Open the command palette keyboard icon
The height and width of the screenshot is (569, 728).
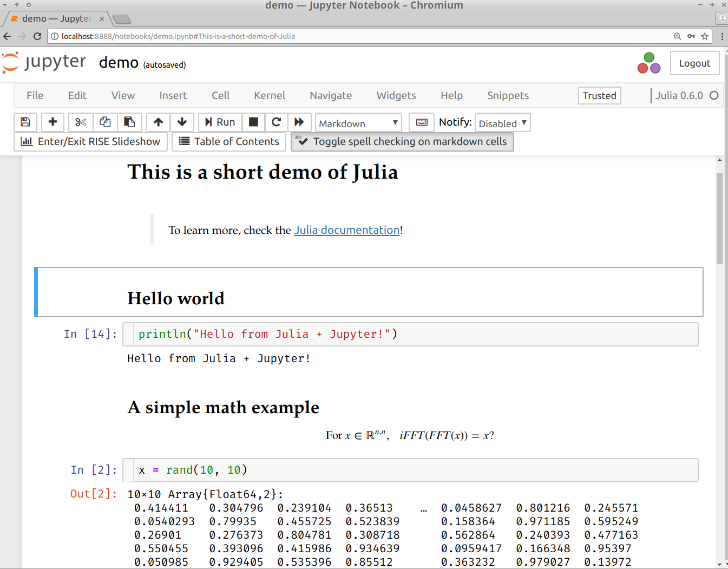click(x=422, y=122)
